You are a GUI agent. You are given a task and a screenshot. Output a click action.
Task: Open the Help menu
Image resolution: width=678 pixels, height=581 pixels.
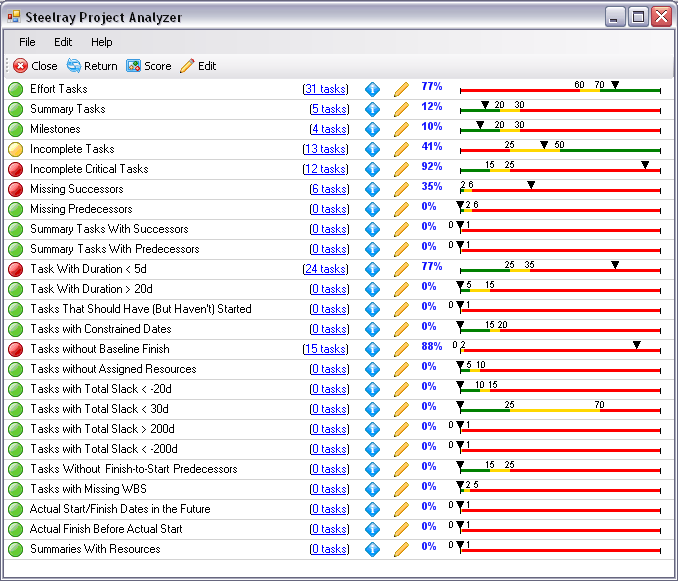[x=102, y=42]
